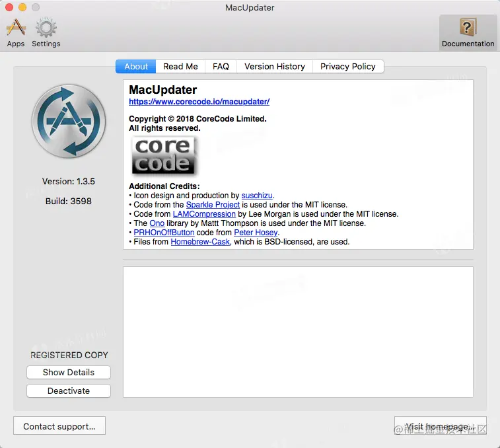
Task: Open the Homebrew-Cask link
Action: 200,242
